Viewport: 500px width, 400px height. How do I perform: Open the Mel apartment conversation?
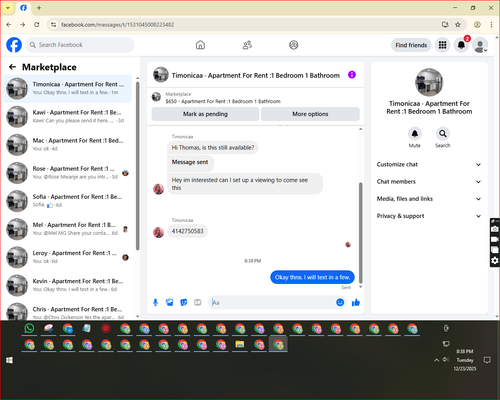click(68, 229)
